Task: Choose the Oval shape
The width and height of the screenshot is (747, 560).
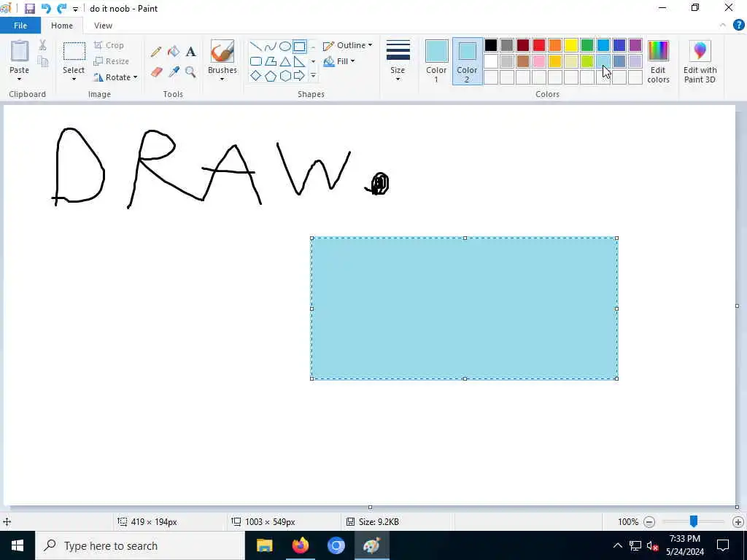Action: [x=285, y=47]
